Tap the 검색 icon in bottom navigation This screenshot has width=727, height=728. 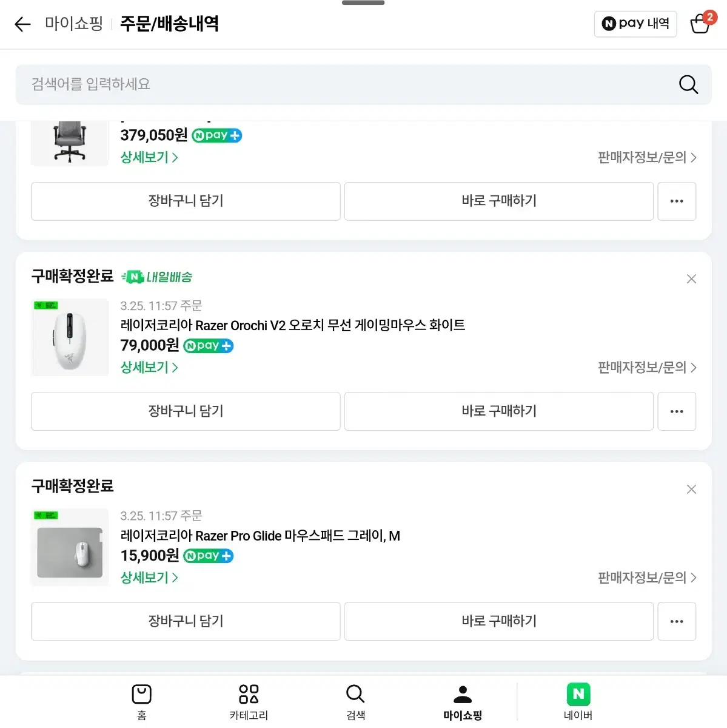coord(355,695)
